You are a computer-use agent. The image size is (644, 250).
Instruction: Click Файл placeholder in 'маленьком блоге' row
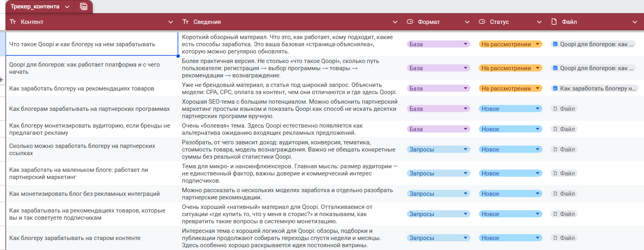tap(564, 173)
